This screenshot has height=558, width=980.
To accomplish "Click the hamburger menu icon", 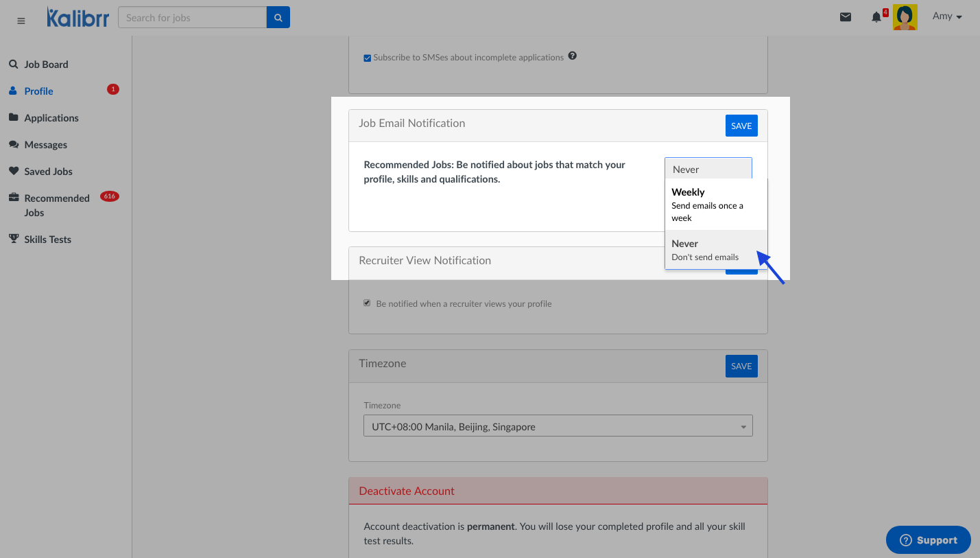I will tap(21, 21).
